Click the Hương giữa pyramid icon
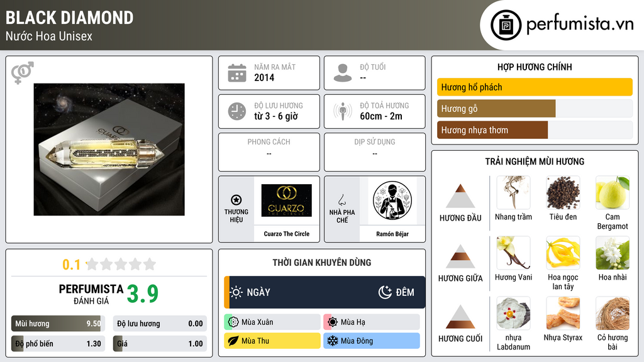The width and height of the screenshot is (644, 362). [460, 256]
